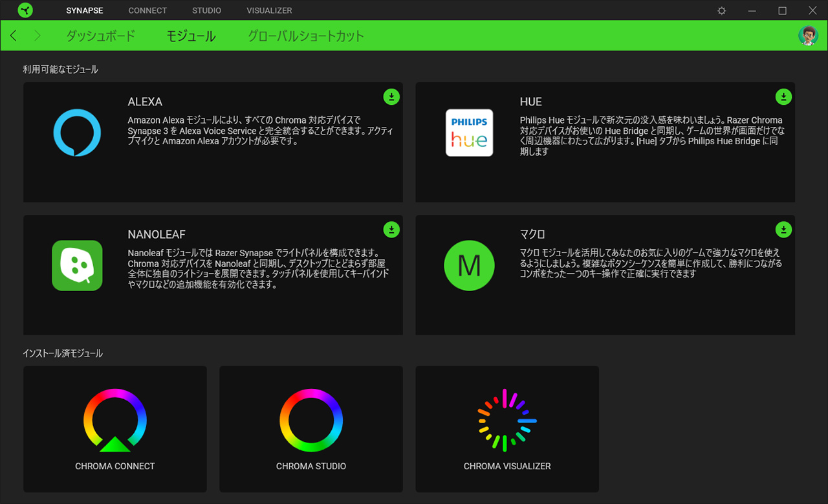Click the Philips Hue description text
This screenshot has height=504, width=828.
652,136
